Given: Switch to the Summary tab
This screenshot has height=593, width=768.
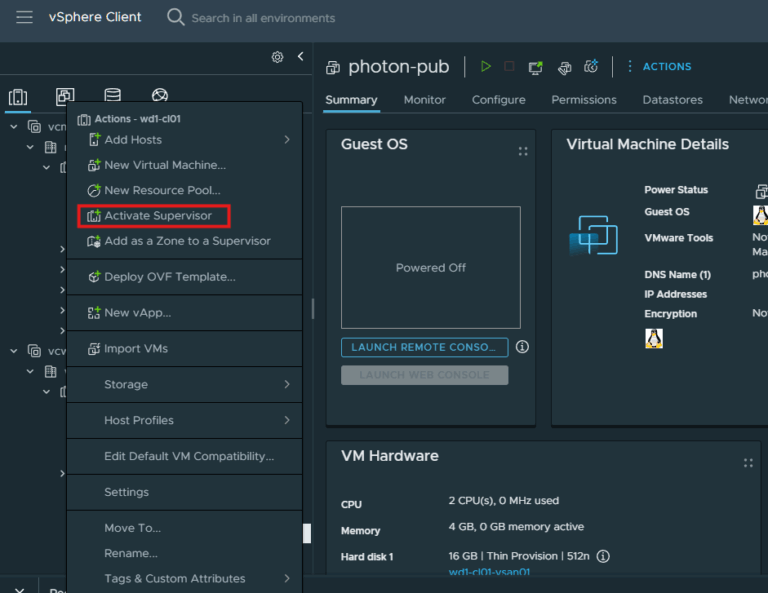Looking at the screenshot, I should pyautogui.click(x=351, y=100).
